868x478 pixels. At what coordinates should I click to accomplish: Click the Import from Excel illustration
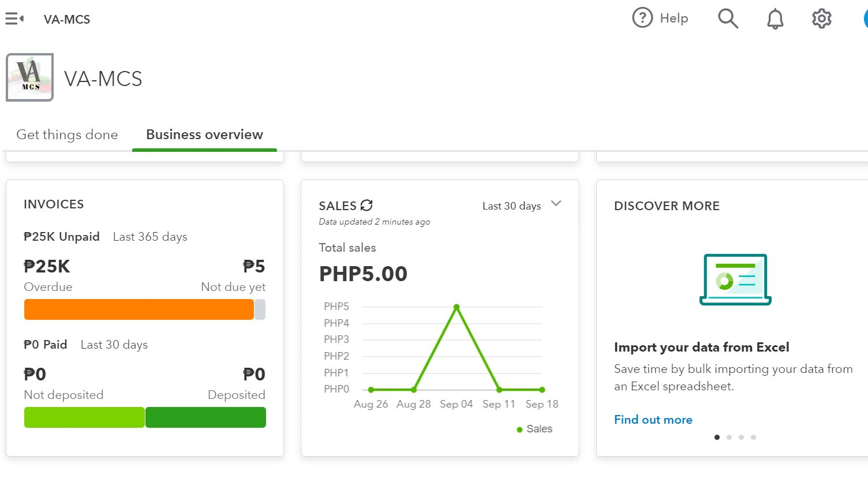pos(735,279)
